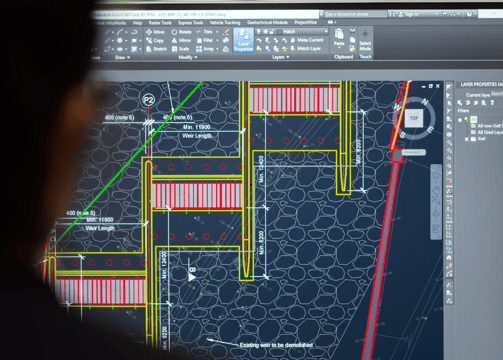The width and height of the screenshot is (503, 360).
Task: Open the Raster Tools ribbon tab
Action: (160, 23)
